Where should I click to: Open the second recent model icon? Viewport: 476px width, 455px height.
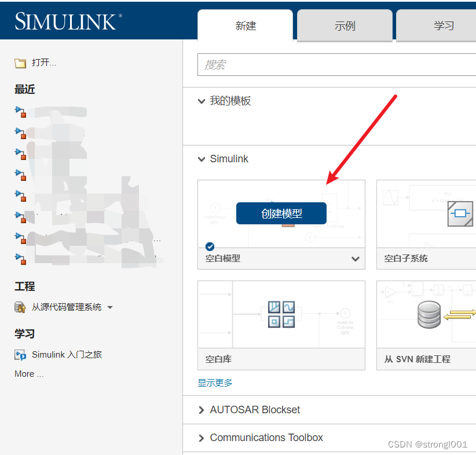pos(20,133)
